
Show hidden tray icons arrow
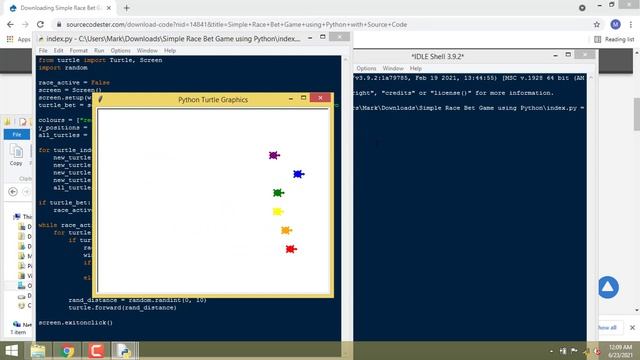point(551,351)
